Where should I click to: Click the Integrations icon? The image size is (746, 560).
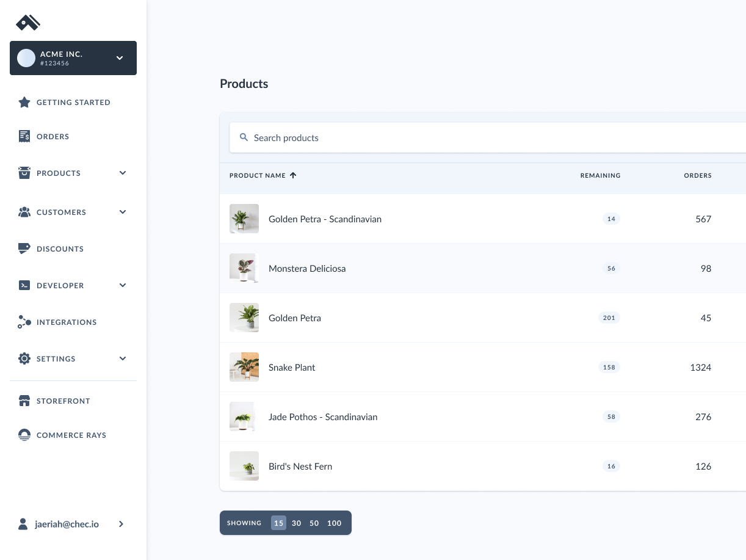(x=24, y=322)
